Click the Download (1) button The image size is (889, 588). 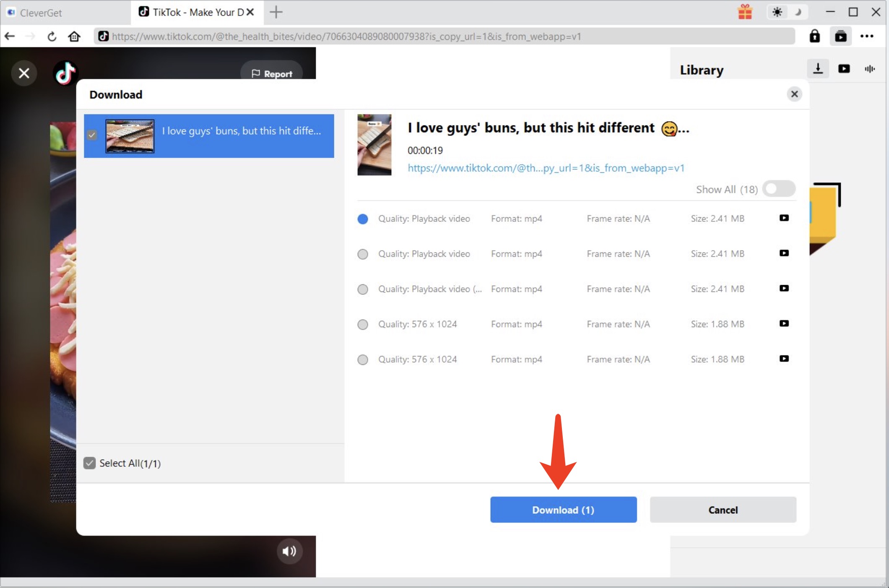coord(563,510)
